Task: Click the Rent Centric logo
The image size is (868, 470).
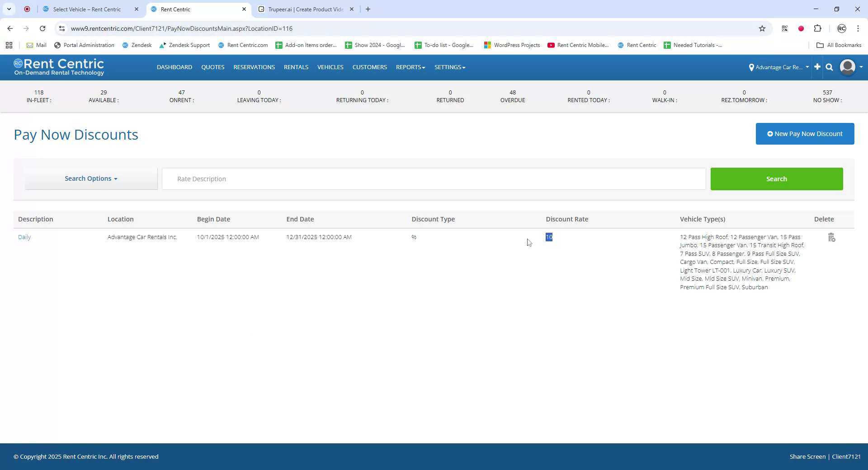Action: (x=59, y=67)
